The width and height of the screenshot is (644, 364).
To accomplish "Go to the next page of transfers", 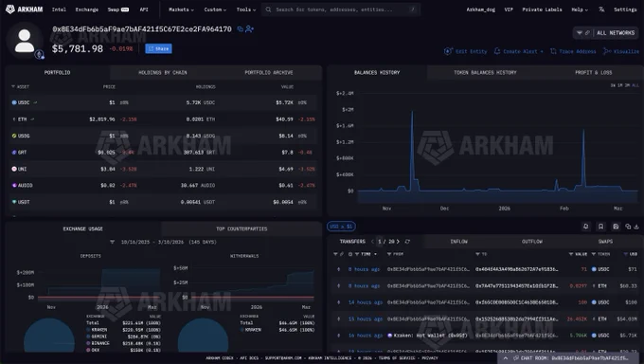I will point(398,242).
